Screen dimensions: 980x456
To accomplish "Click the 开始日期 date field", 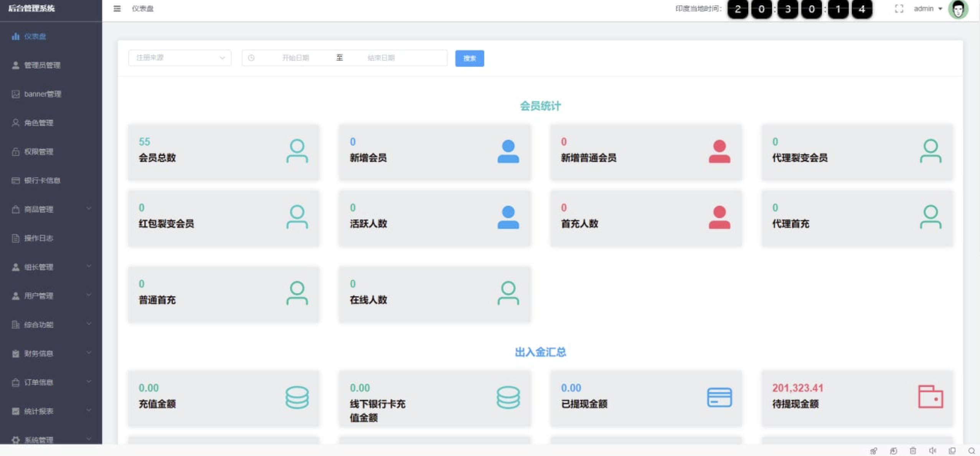I will 295,58.
